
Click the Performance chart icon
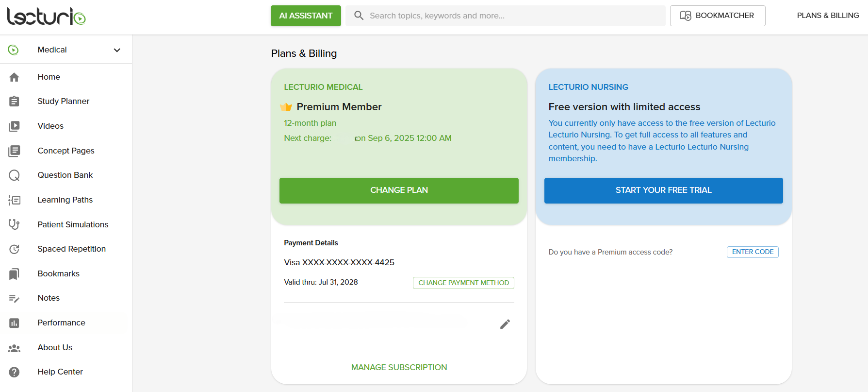tap(14, 323)
